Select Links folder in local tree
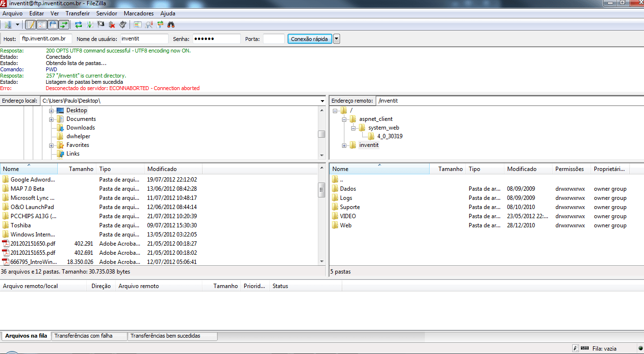Image resolution: width=644 pixels, height=354 pixels. (x=73, y=154)
